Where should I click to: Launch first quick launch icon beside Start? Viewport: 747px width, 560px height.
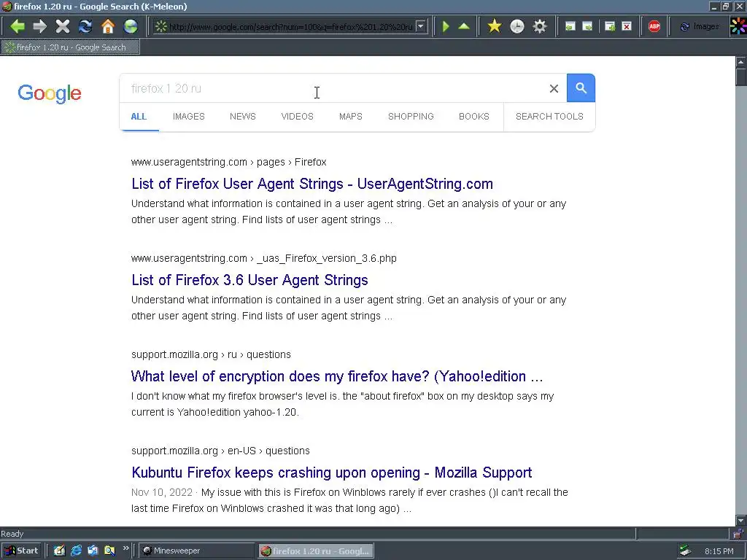tap(59, 551)
